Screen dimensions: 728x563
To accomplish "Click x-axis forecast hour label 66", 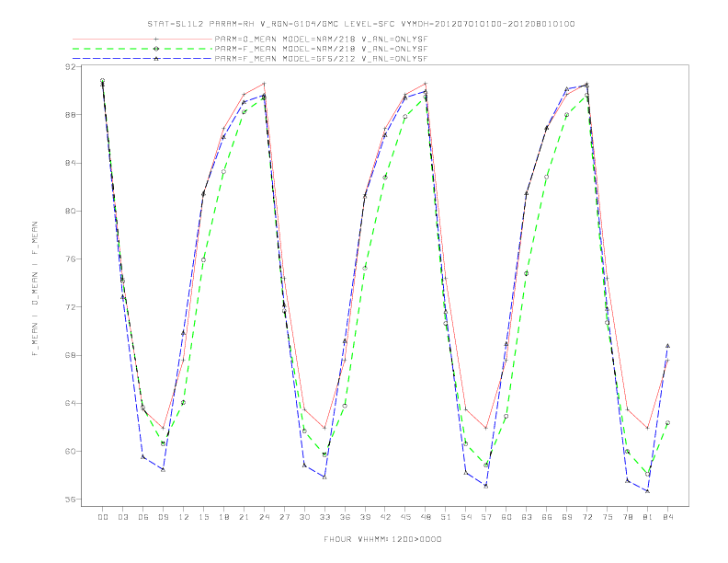I will [x=547, y=517].
